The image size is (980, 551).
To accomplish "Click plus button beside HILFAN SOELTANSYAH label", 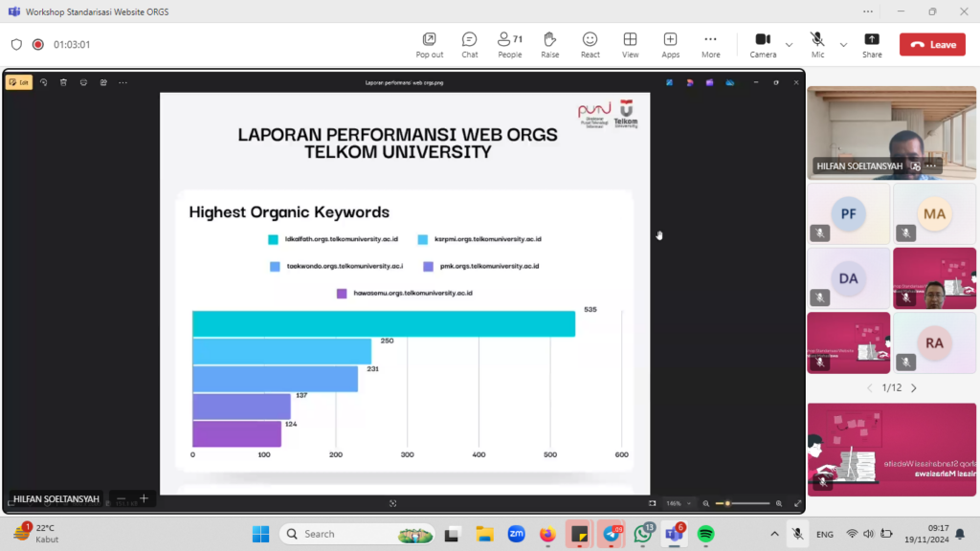I will click(x=144, y=498).
